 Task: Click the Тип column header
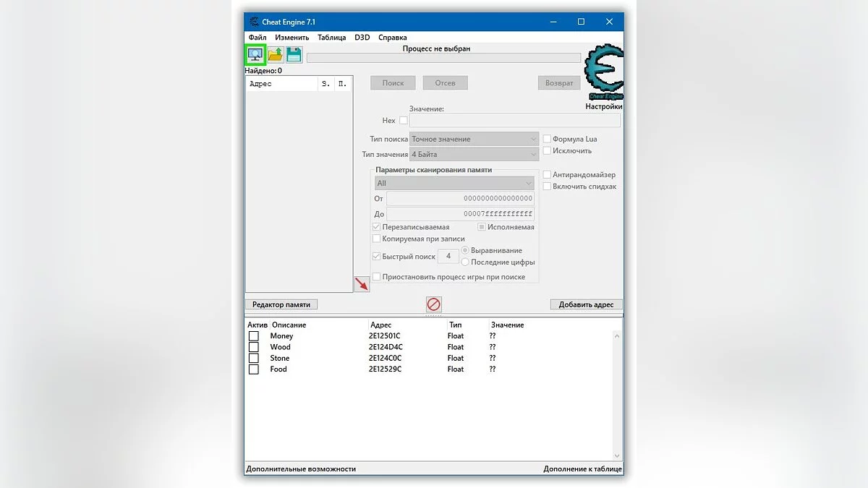[x=455, y=325]
